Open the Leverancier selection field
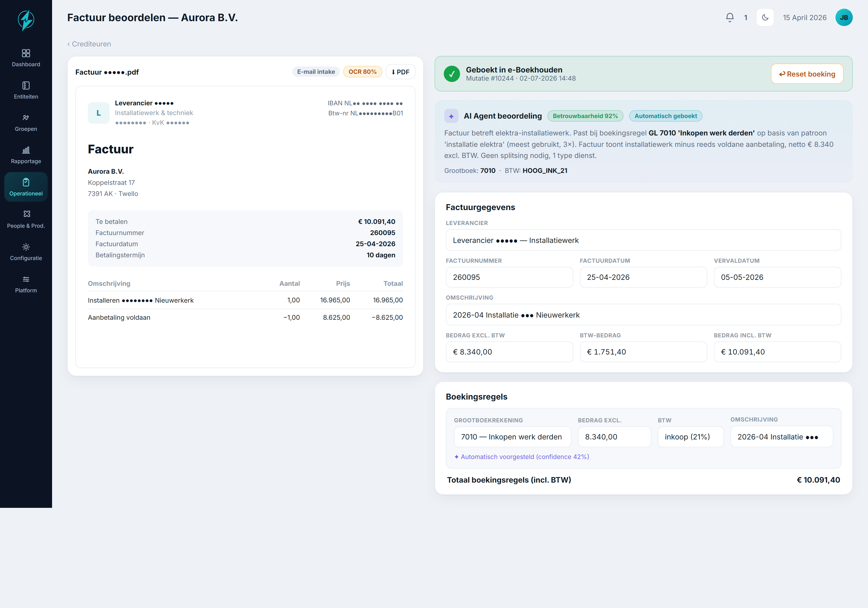868x608 pixels. [643, 240]
